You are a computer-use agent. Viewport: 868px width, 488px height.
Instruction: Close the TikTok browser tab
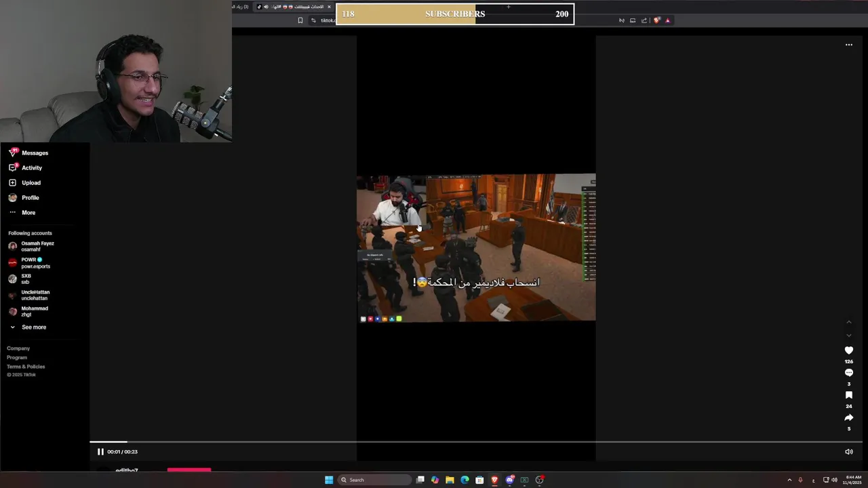pyautogui.click(x=329, y=7)
